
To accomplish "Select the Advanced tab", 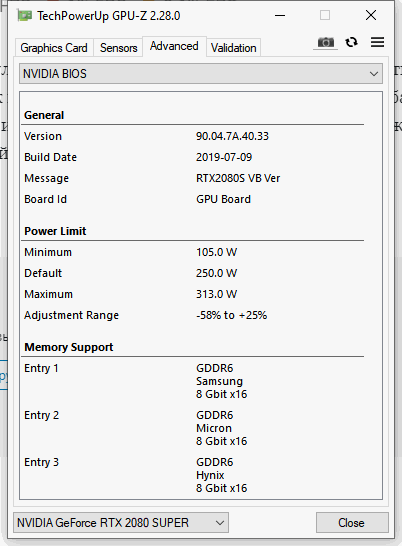I will [174, 46].
